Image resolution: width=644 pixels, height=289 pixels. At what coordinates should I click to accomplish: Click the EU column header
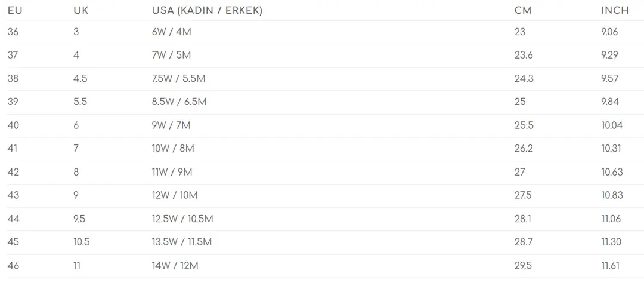pyautogui.click(x=15, y=10)
